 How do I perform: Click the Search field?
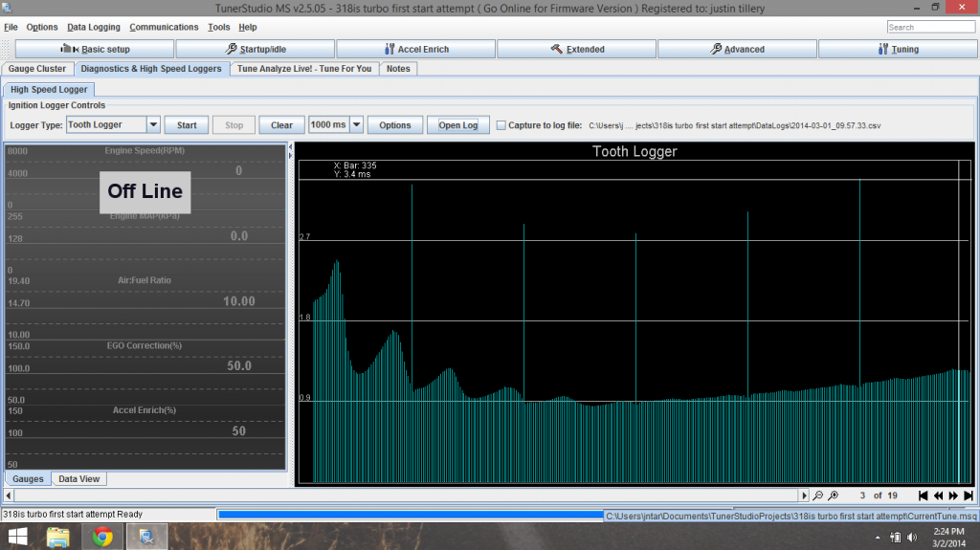click(x=930, y=27)
